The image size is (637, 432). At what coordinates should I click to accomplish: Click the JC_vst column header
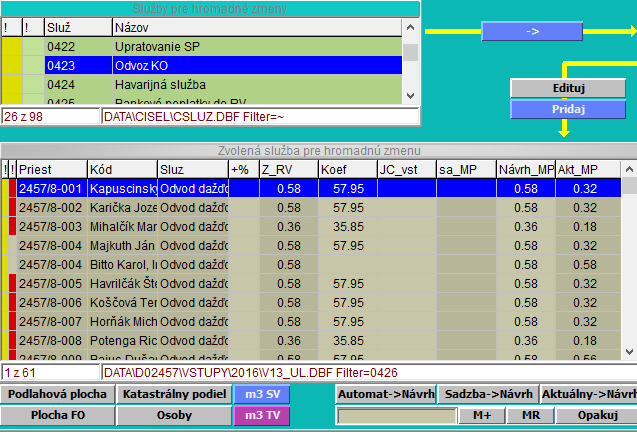(x=407, y=169)
